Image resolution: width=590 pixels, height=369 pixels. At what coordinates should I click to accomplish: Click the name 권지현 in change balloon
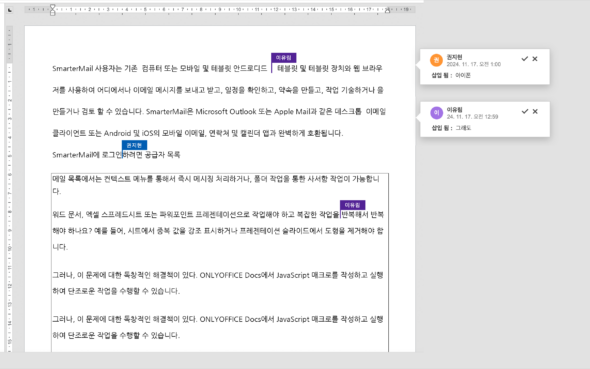point(454,57)
